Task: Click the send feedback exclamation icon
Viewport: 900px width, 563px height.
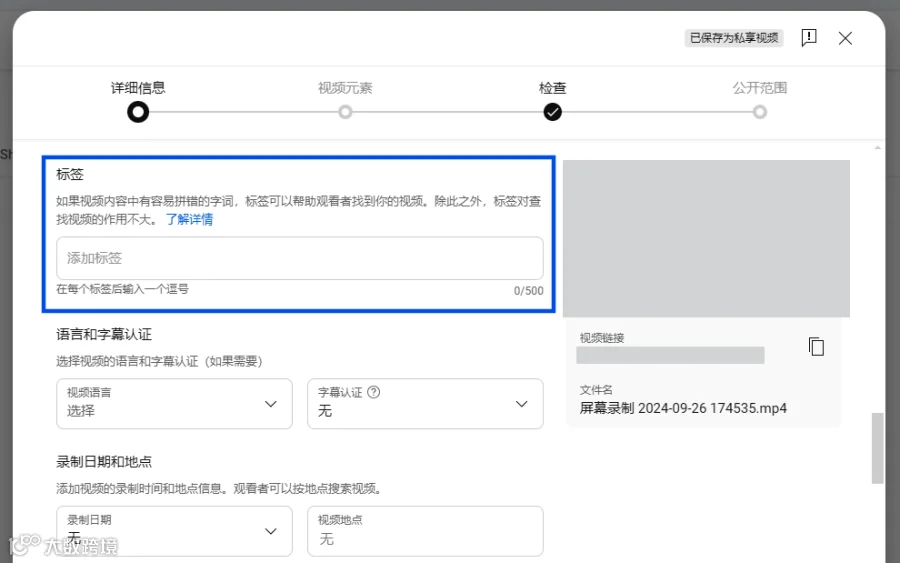Action: (809, 38)
